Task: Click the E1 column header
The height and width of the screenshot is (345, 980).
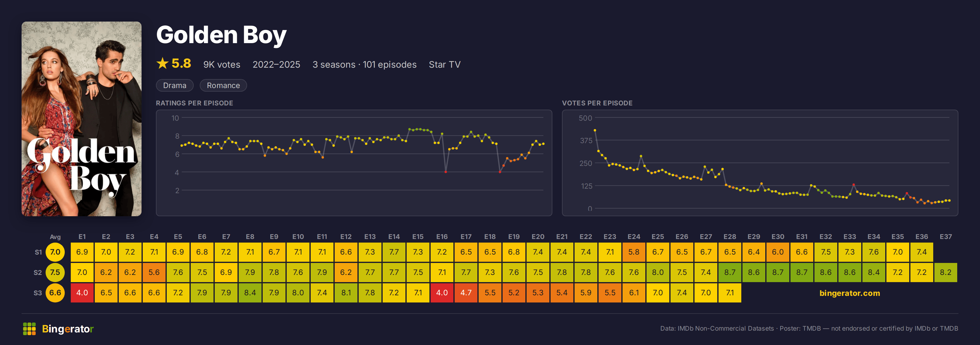Action: (82, 237)
